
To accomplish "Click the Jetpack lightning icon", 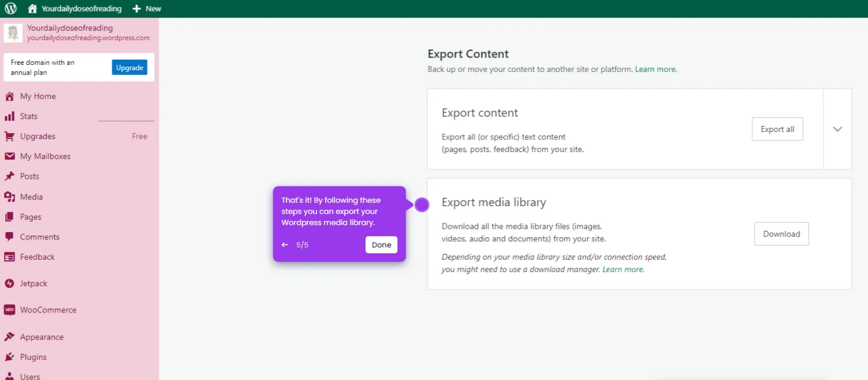I will (10, 284).
